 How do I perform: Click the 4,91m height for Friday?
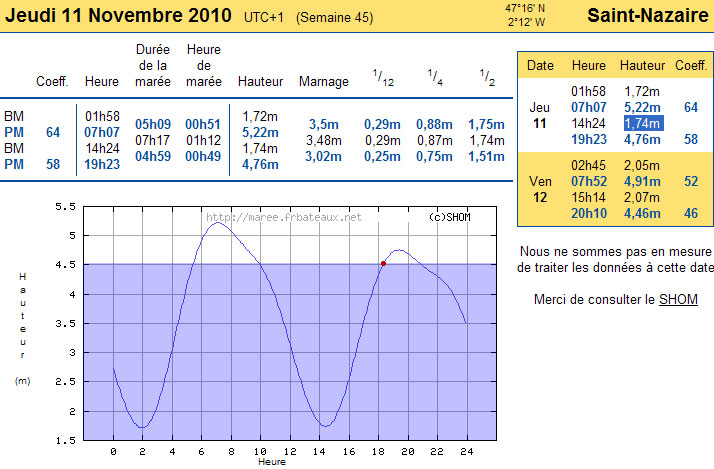pos(642,183)
